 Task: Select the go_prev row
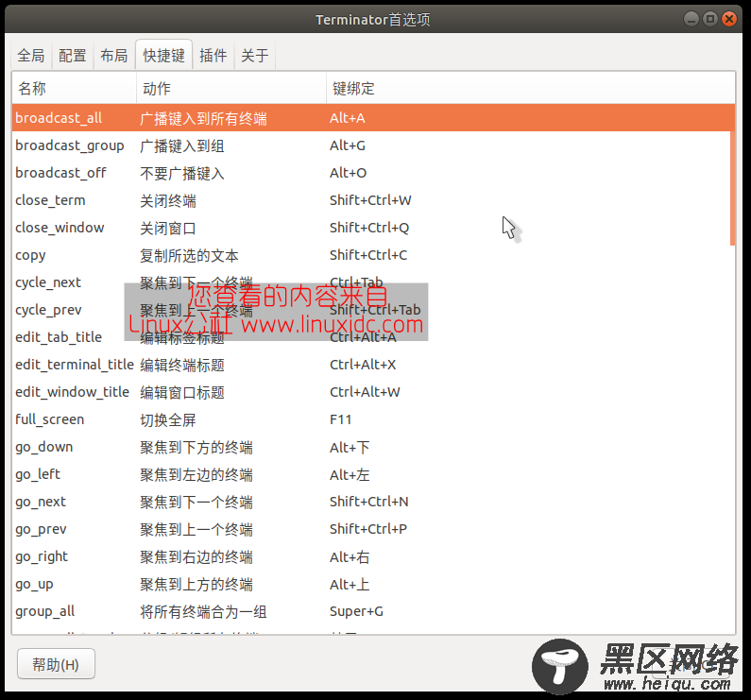(x=373, y=529)
